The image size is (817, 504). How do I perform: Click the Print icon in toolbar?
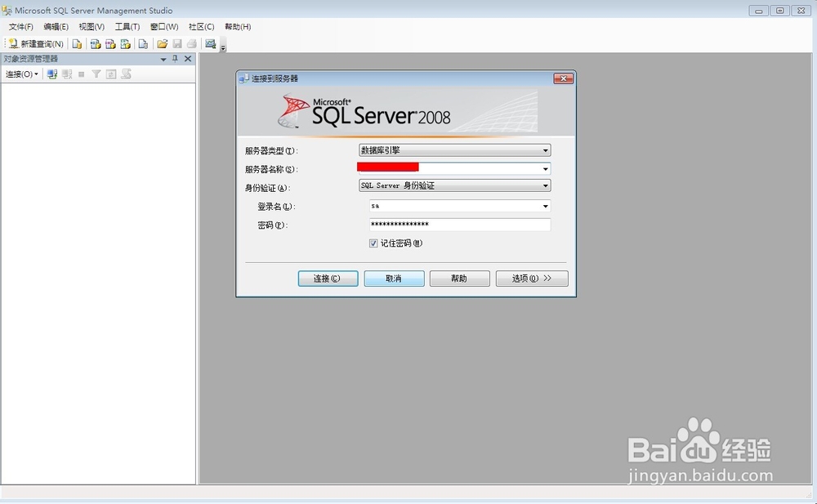[192, 44]
